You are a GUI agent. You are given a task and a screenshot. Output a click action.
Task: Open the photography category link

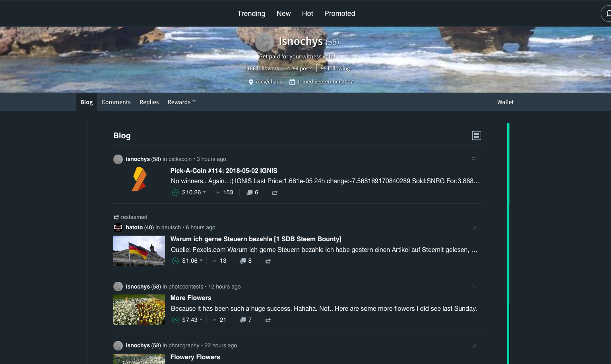pyautogui.click(x=184, y=345)
